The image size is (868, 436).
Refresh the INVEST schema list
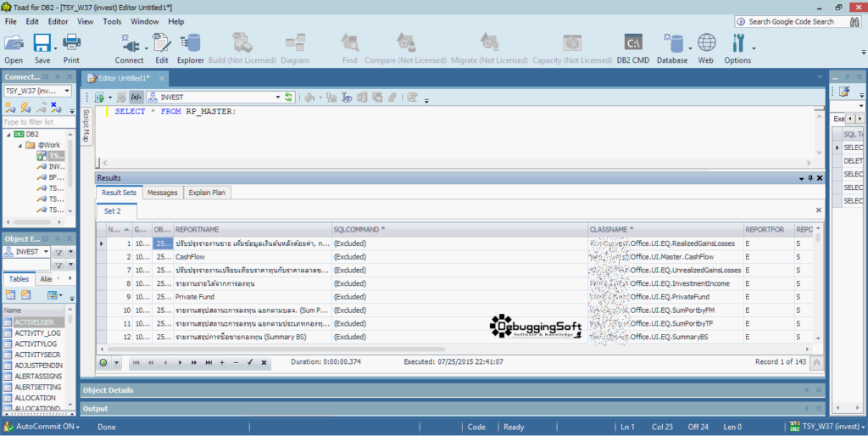pyautogui.click(x=288, y=98)
